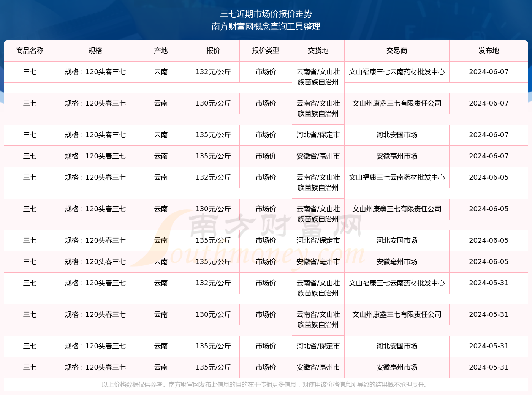
Task: Click 安徽省/亳州市 delivery place in the 2024-06-07 row
Action: click(318, 156)
